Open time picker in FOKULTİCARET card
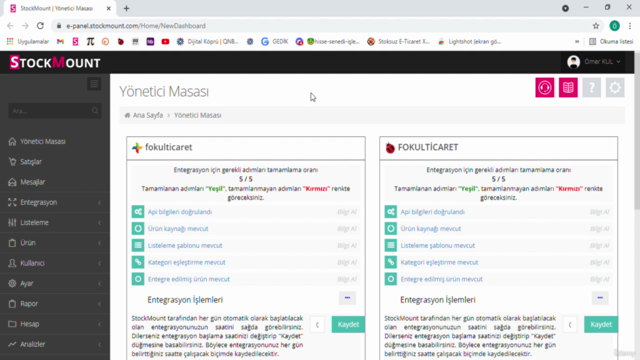Viewport: 640px width, 360px height. (x=570, y=325)
